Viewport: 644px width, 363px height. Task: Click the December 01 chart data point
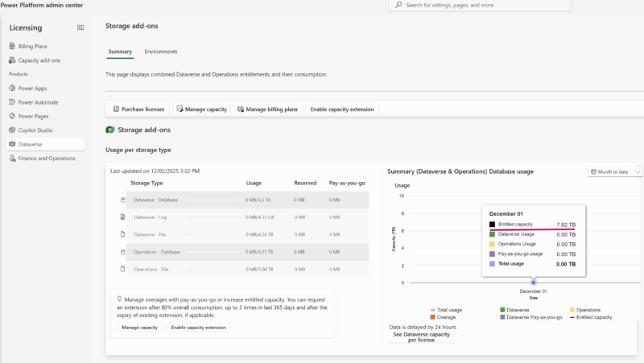coord(533,283)
